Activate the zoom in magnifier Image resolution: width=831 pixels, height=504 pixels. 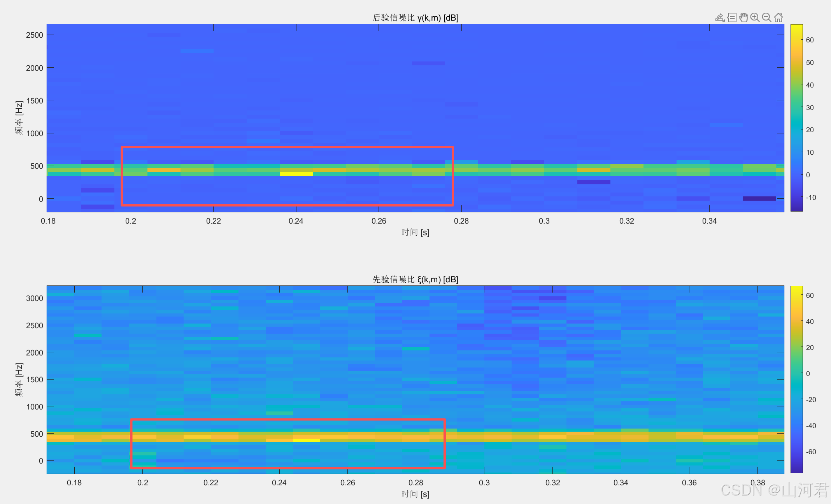755,17
